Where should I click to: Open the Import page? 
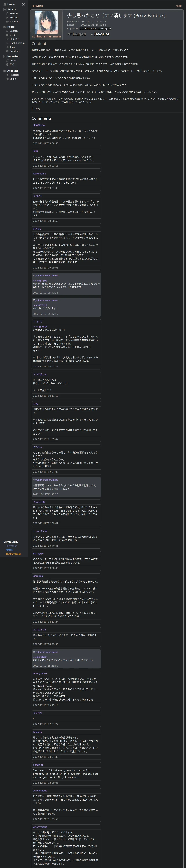(x=13, y=60)
